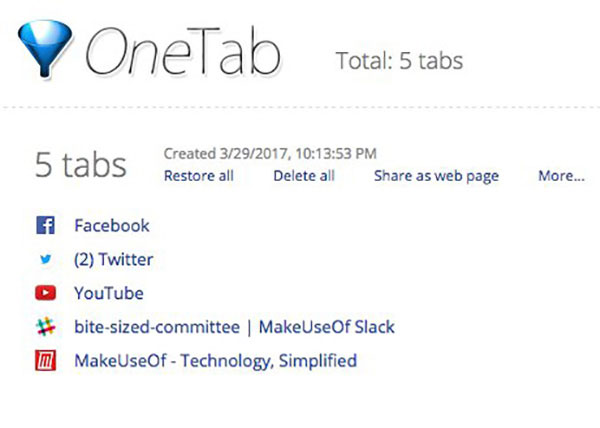This screenshot has height=428, width=600.
Task: Click the OneTab title text
Action: (183, 51)
